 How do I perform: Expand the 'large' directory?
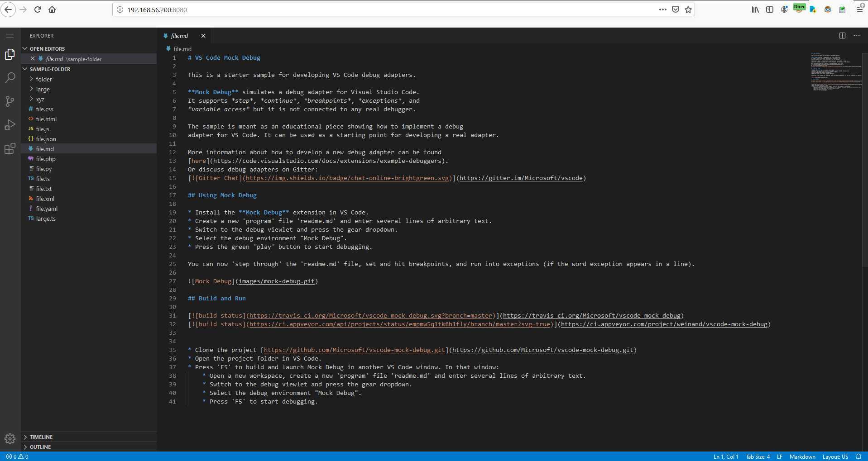tap(89, 89)
